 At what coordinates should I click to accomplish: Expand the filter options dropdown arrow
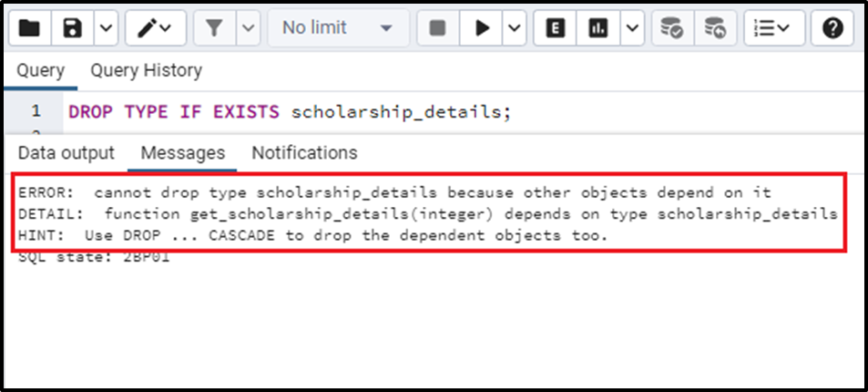248,28
